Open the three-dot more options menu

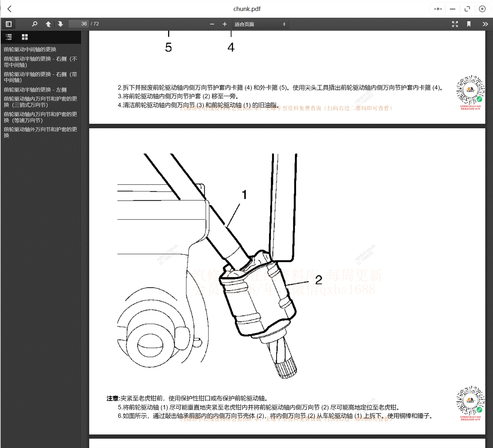pyautogui.click(x=438, y=9)
